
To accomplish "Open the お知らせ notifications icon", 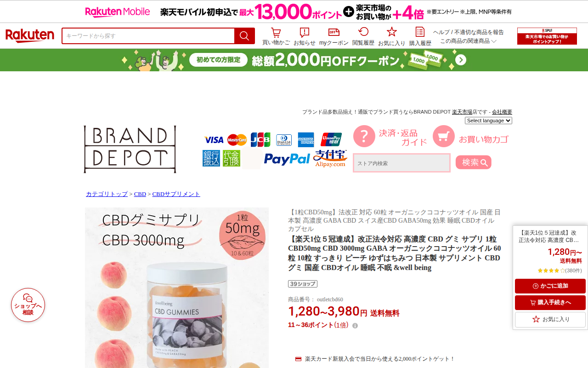I will 304,33.
